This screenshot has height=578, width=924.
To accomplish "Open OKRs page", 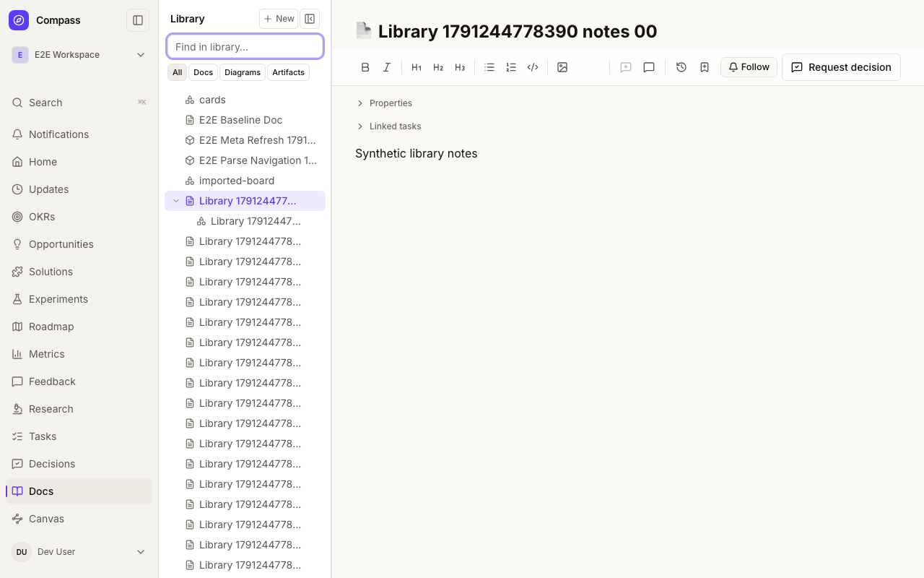I will pos(79,217).
